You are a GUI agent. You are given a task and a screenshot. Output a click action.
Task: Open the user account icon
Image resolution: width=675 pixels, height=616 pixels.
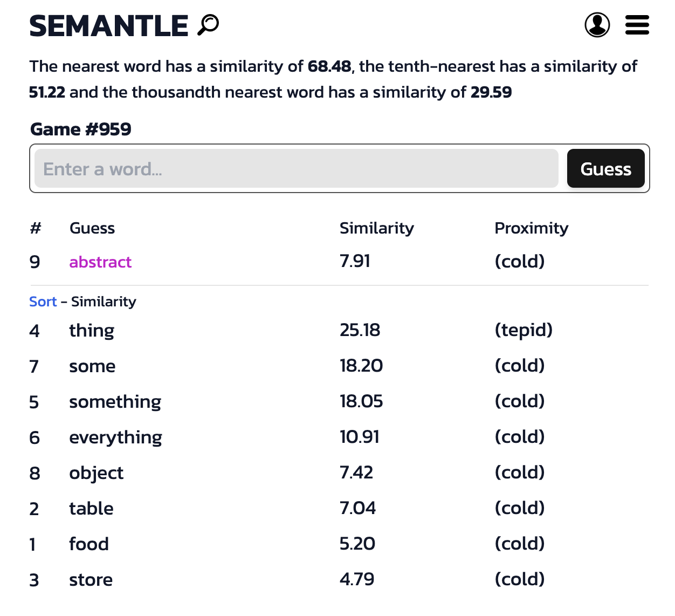pos(596,25)
